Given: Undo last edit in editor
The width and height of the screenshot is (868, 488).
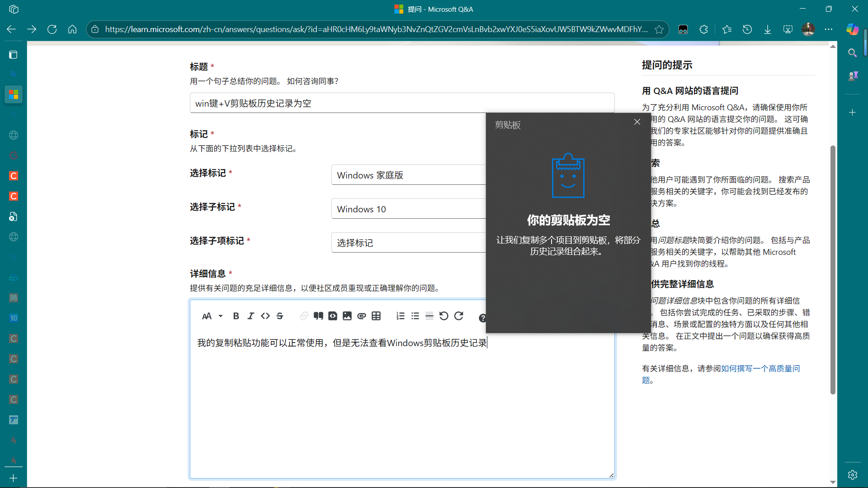Looking at the screenshot, I should 444,316.
